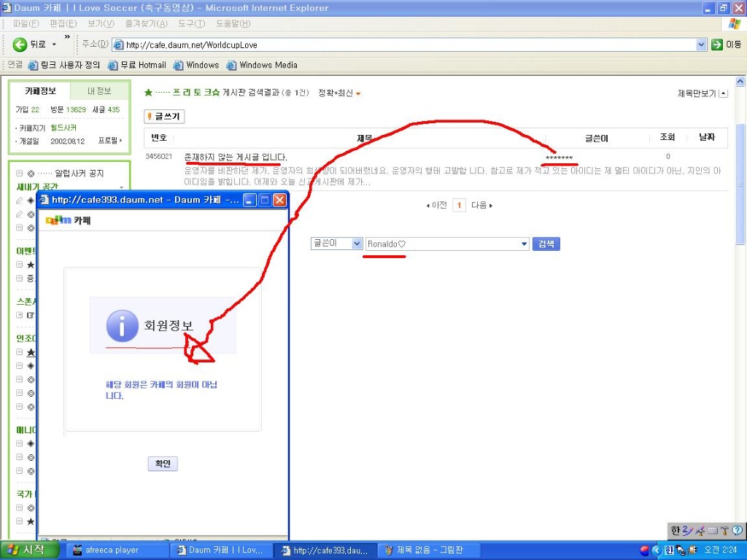Click the 검색 search button
This screenshot has height=560, width=747.
tap(546, 244)
